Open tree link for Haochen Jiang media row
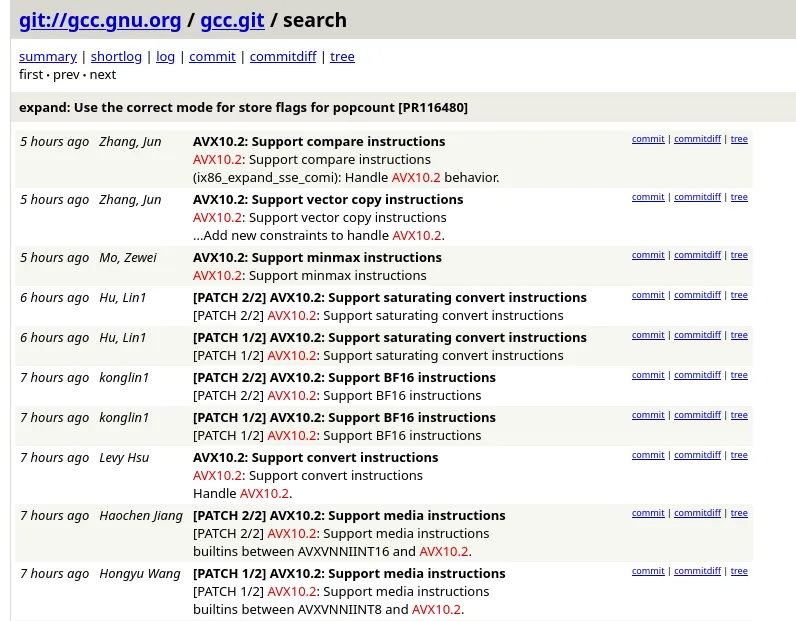796x621 pixels. pos(739,513)
